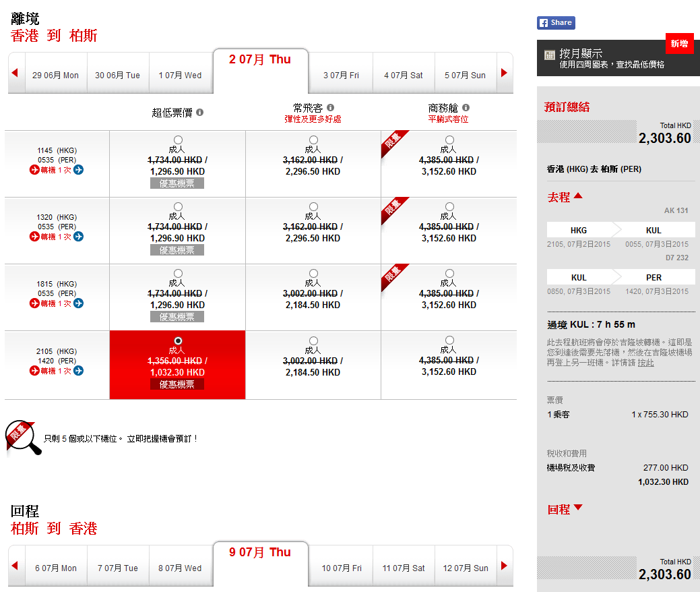Select 10 07月 Fri return date tab

(x=341, y=568)
